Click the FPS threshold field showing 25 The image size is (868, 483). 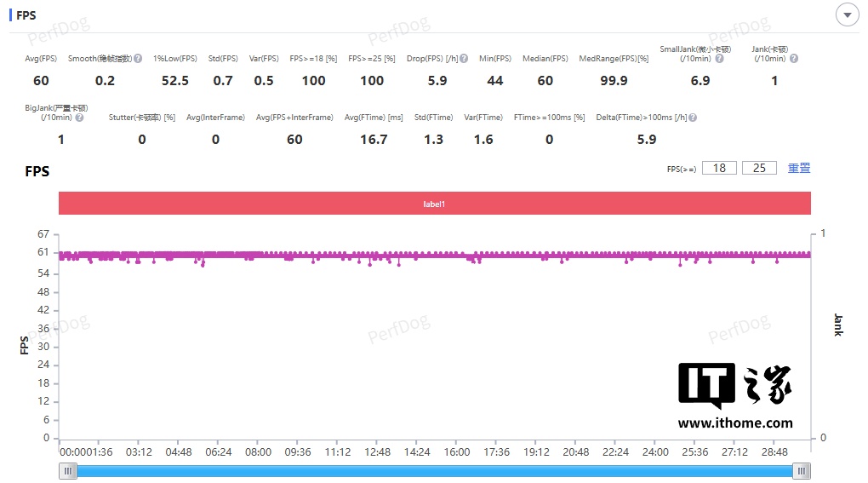(x=759, y=168)
